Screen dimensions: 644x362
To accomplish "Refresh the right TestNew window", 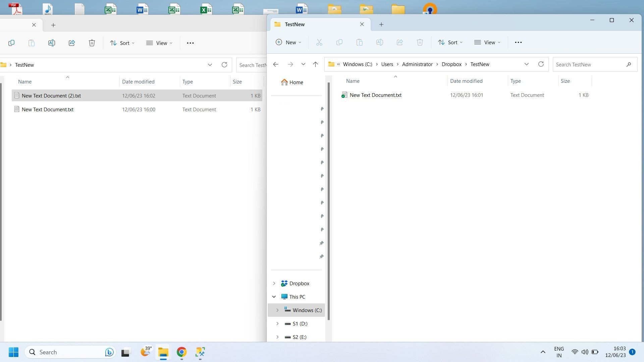I will click(x=541, y=64).
